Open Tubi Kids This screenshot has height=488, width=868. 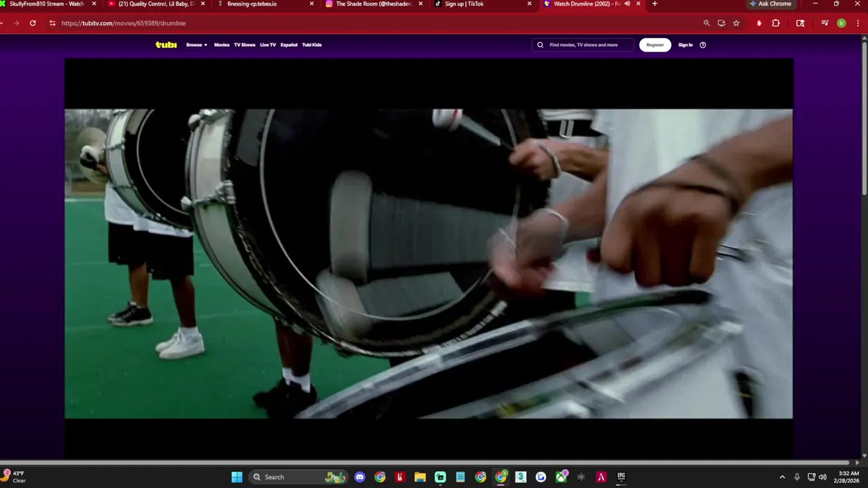[312, 45]
